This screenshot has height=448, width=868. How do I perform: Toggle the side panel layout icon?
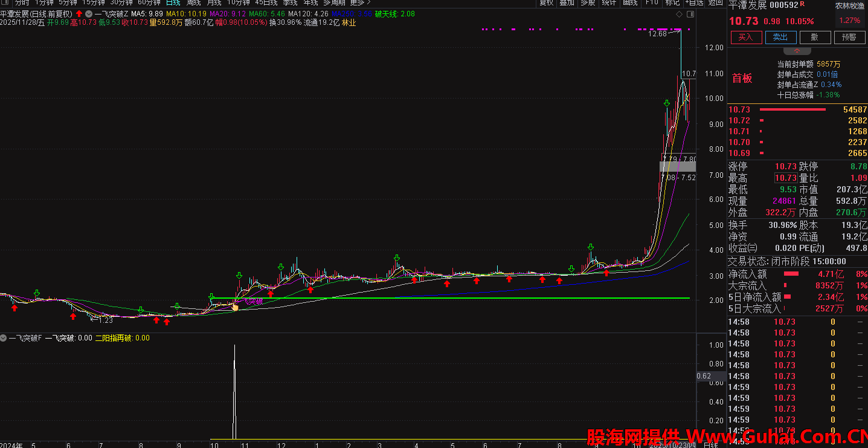690,13
